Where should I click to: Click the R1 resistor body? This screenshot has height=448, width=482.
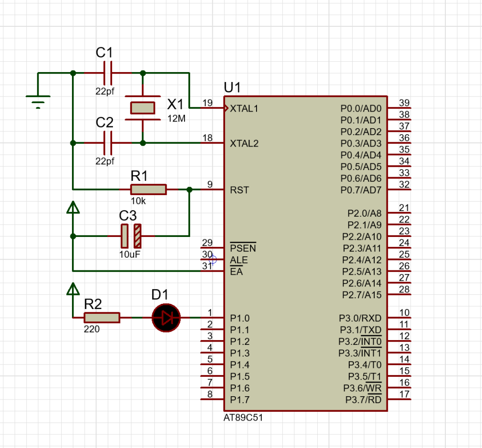(148, 189)
